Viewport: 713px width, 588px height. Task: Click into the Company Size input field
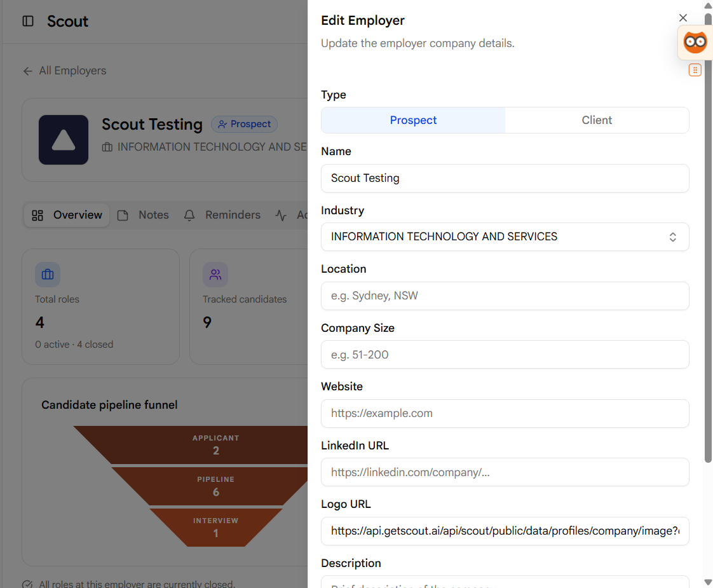click(505, 355)
